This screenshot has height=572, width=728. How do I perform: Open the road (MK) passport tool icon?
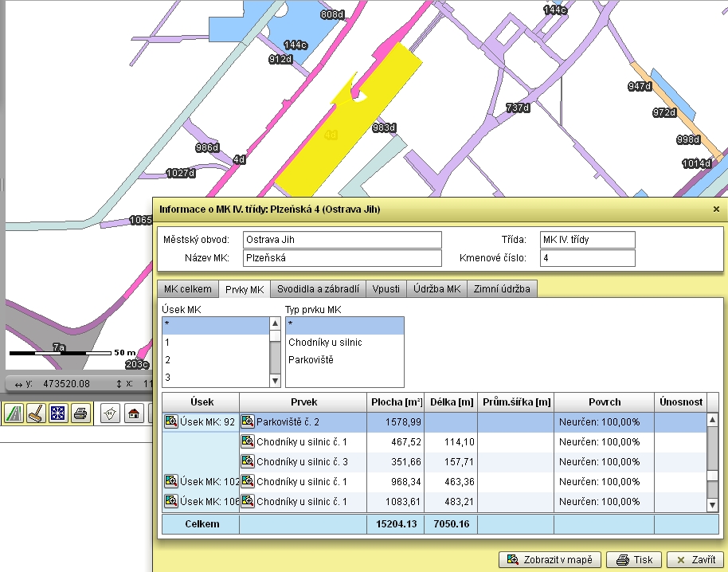tap(14, 413)
